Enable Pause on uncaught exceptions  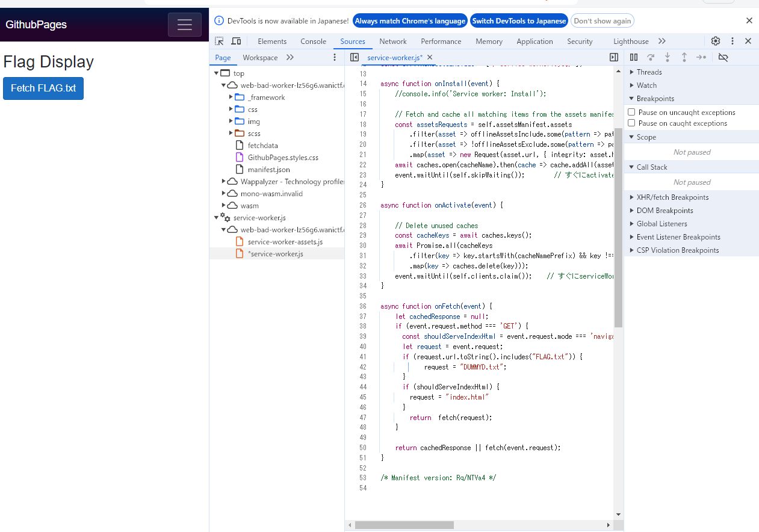tap(631, 113)
